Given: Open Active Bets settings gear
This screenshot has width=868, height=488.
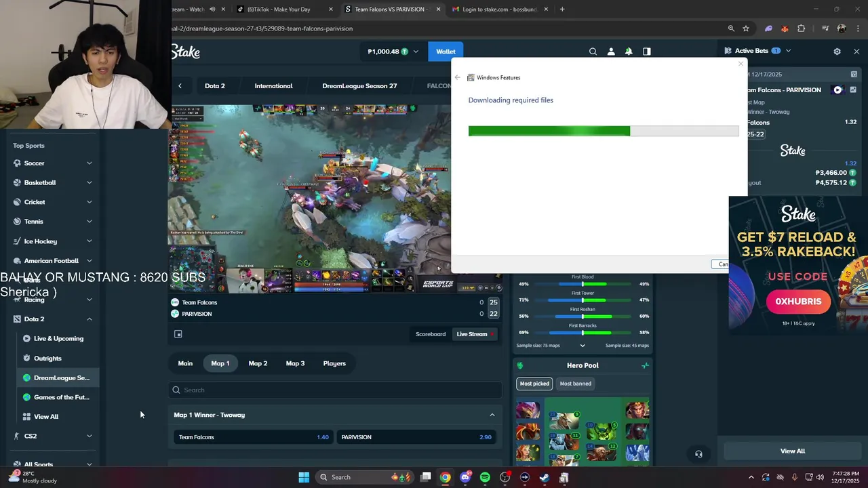Looking at the screenshot, I should pyautogui.click(x=837, y=51).
